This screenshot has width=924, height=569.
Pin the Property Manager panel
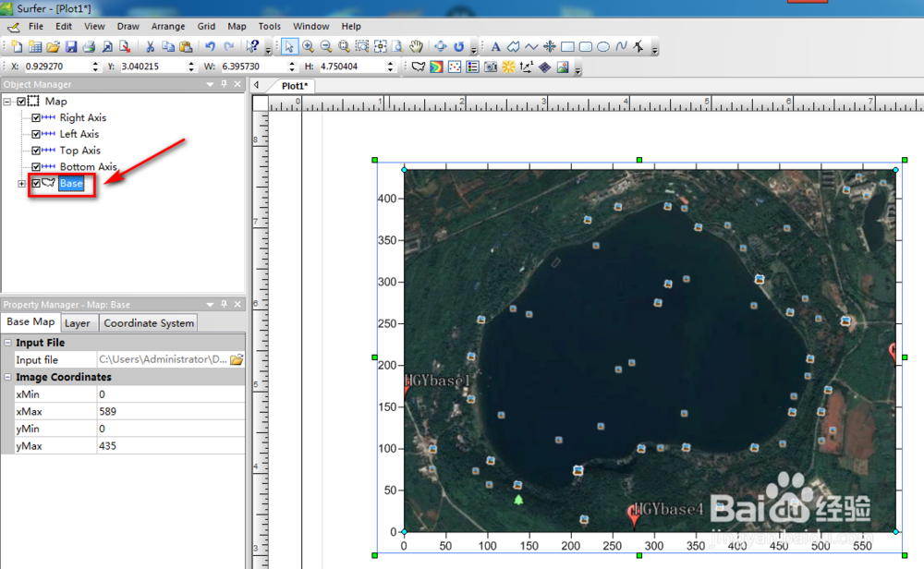(224, 305)
